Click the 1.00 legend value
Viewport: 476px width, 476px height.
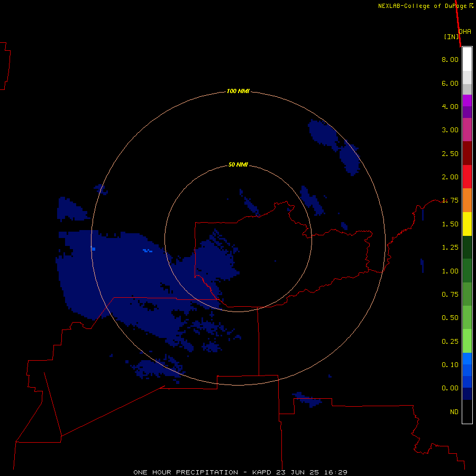tap(450, 271)
